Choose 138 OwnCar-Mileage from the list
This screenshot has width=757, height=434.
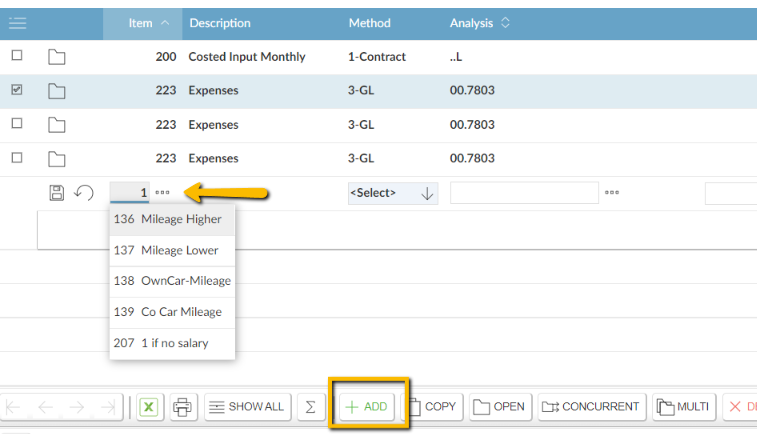point(172,281)
